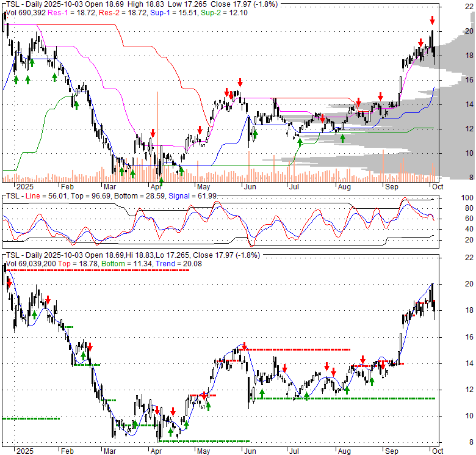476x455 pixels.
Task: Click the '20' price level on bottom chart
Action: (x=469, y=284)
